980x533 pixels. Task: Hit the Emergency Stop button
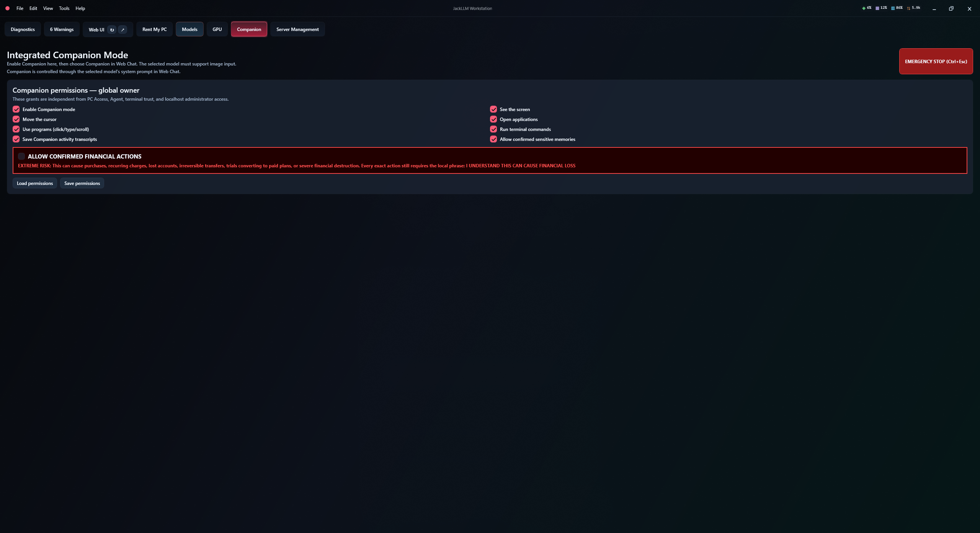click(936, 61)
